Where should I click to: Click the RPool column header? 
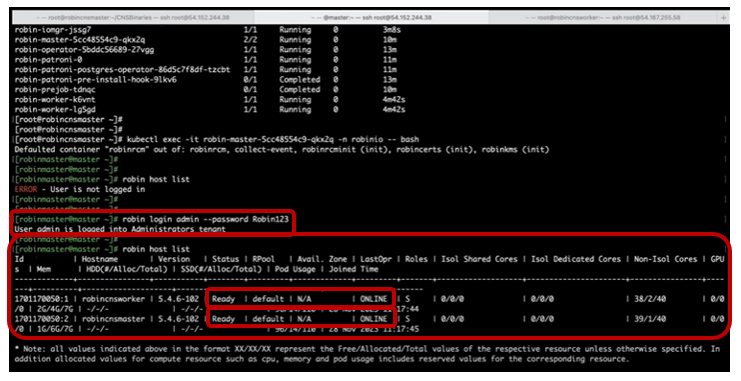[x=264, y=259]
